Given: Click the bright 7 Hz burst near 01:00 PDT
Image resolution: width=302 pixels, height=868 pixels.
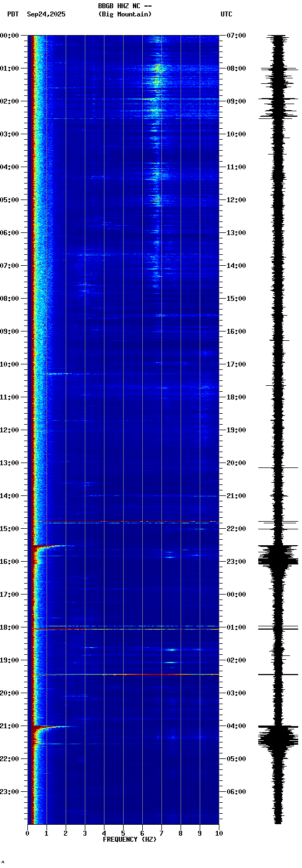Looking at the screenshot, I should (158, 69).
